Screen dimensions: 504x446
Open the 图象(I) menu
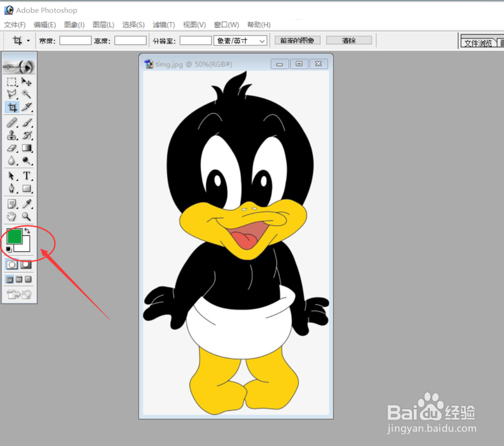click(x=74, y=25)
